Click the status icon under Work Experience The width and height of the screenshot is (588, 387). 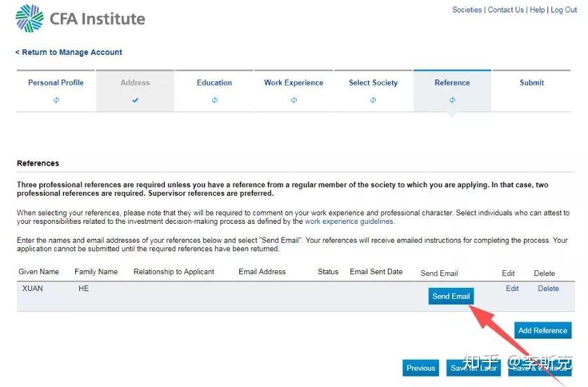point(293,100)
